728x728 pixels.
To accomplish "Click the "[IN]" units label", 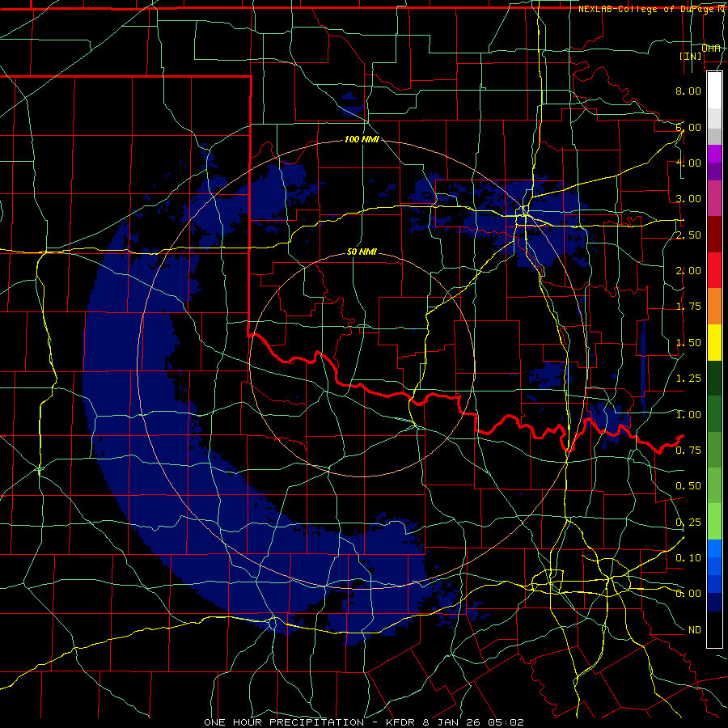I will coord(691,56).
